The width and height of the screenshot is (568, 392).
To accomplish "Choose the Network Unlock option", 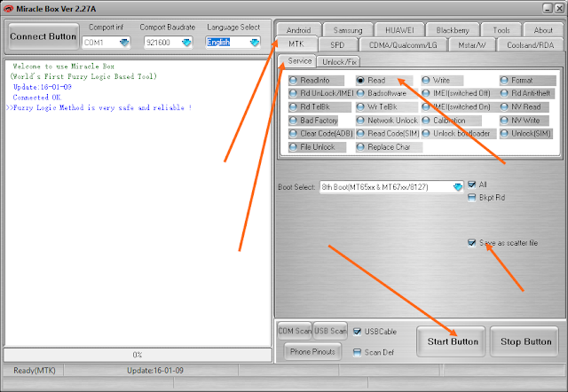I will point(387,120).
